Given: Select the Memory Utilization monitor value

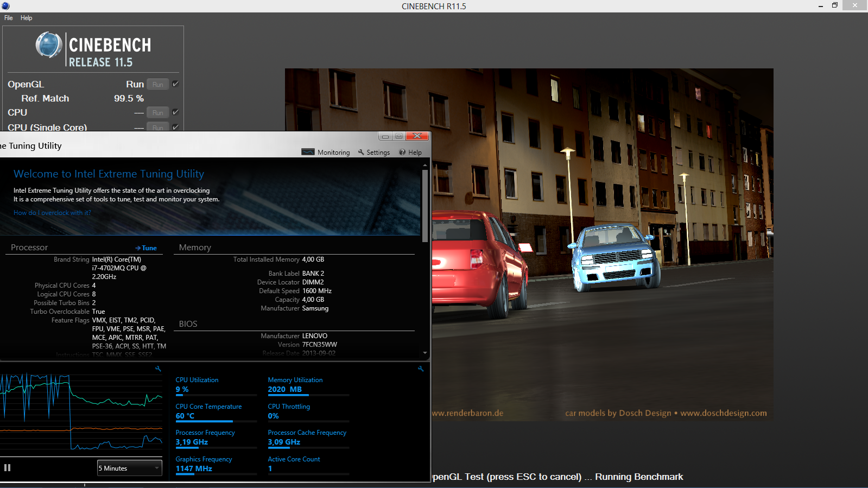Looking at the screenshot, I should [x=308, y=385].
